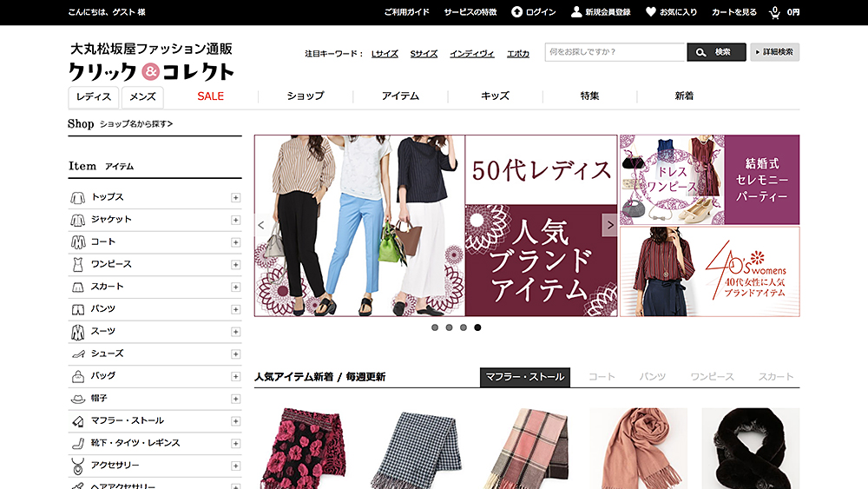The height and width of the screenshot is (489, 868).
Task: Click the favorites heart icon
Action: pyautogui.click(x=651, y=12)
